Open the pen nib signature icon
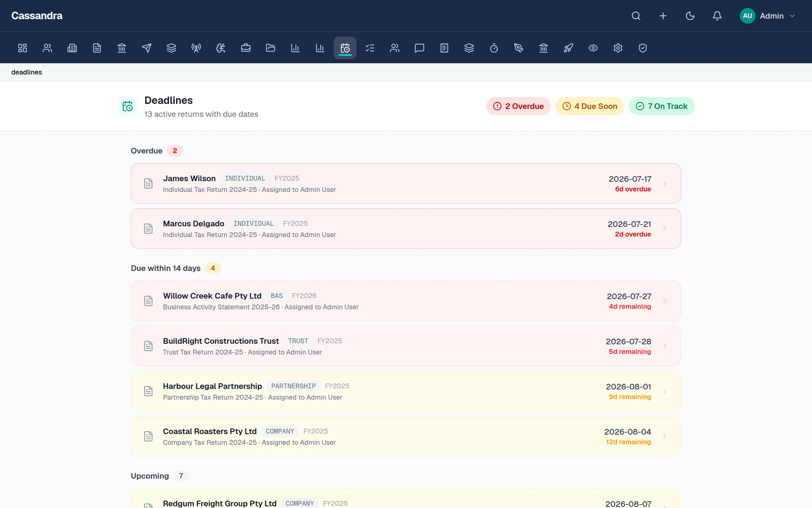This screenshot has height=508, width=812. pyautogui.click(x=519, y=48)
